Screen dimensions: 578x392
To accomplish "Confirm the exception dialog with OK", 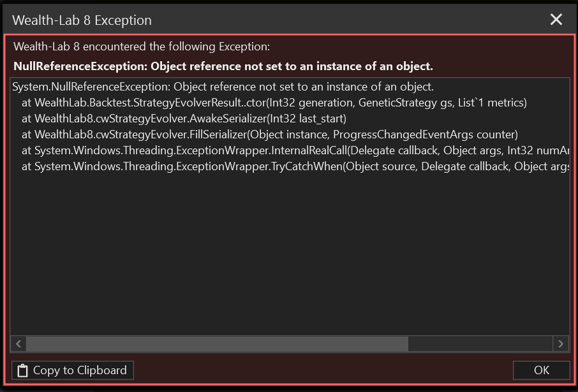I will [x=541, y=370].
